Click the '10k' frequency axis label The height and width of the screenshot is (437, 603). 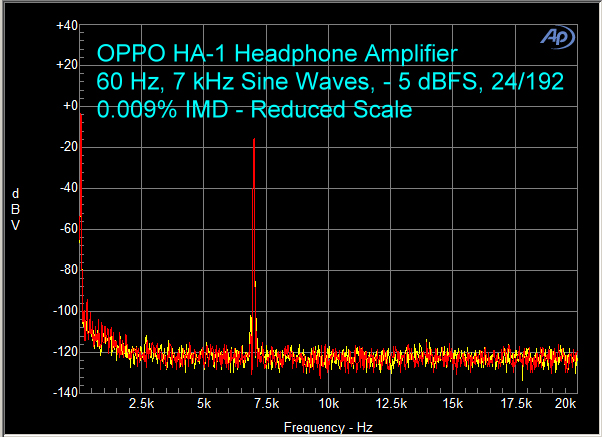click(329, 404)
